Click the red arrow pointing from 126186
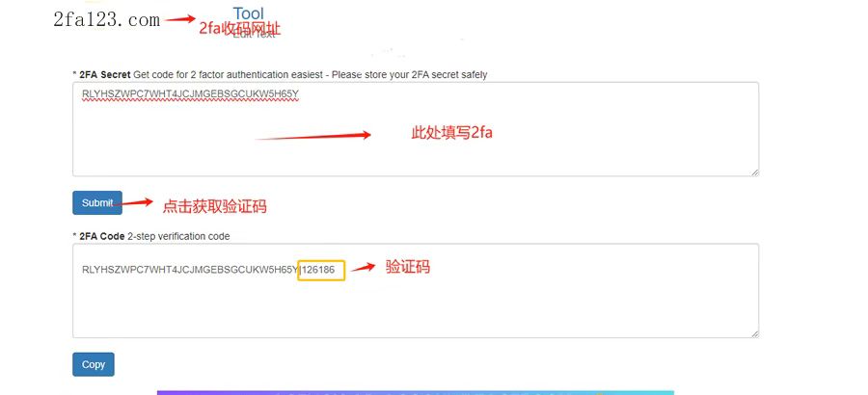The width and height of the screenshot is (868, 395). 364,268
